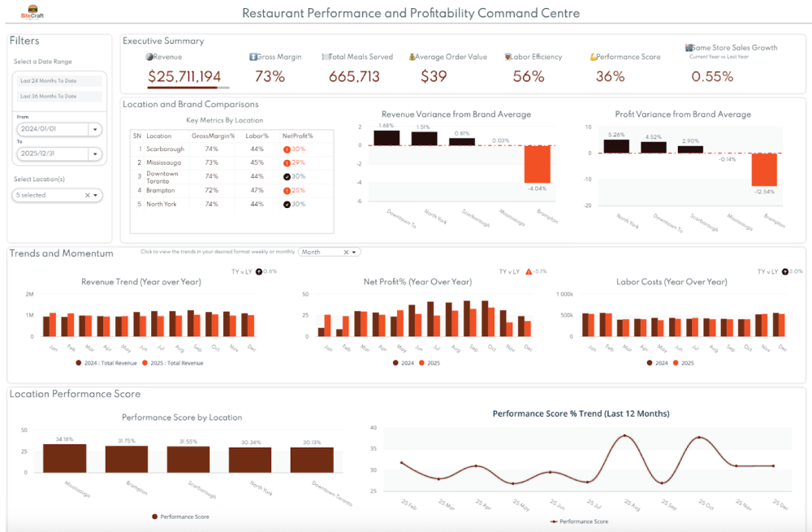Image resolution: width=812 pixels, height=532 pixels.
Task: Click the Performance Score flexed arm icon
Action: [594, 57]
